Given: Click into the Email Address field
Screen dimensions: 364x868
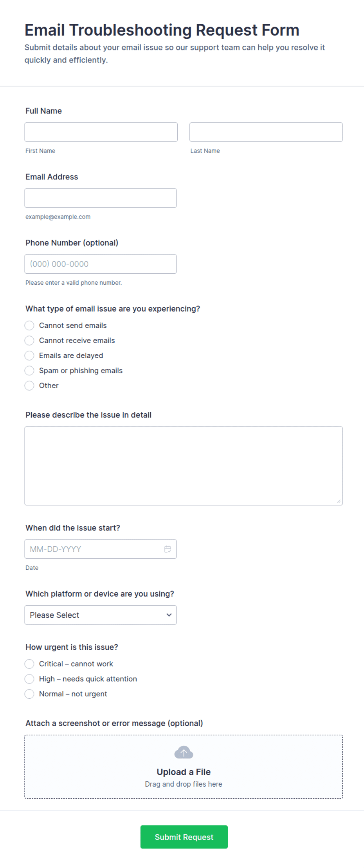Looking at the screenshot, I should [x=101, y=198].
